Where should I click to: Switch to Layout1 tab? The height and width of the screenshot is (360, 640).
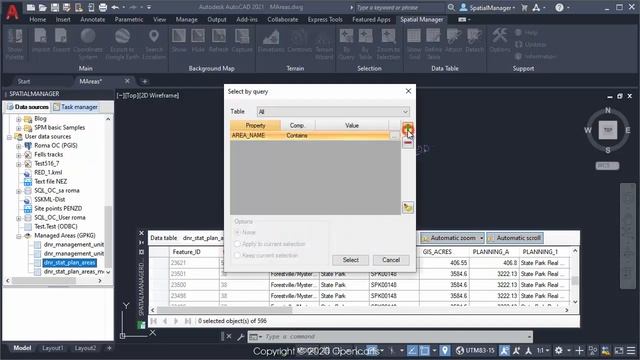pos(53,348)
